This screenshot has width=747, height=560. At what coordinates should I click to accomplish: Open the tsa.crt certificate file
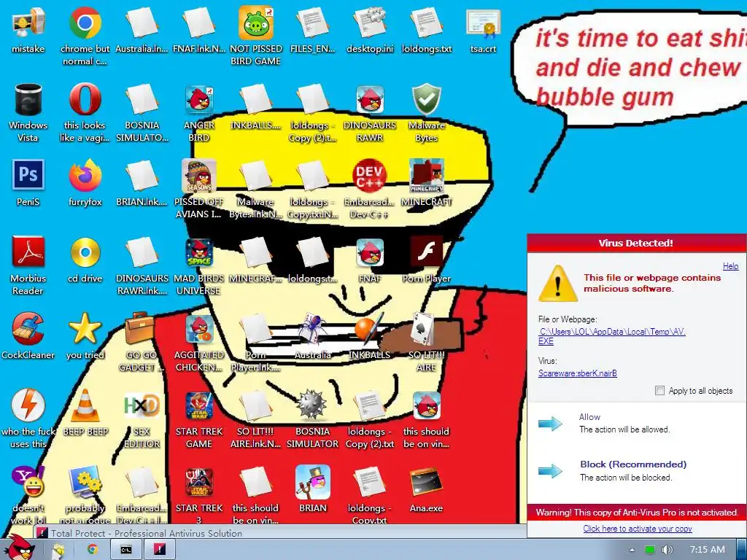pyautogui.click(x=483, y=23)
